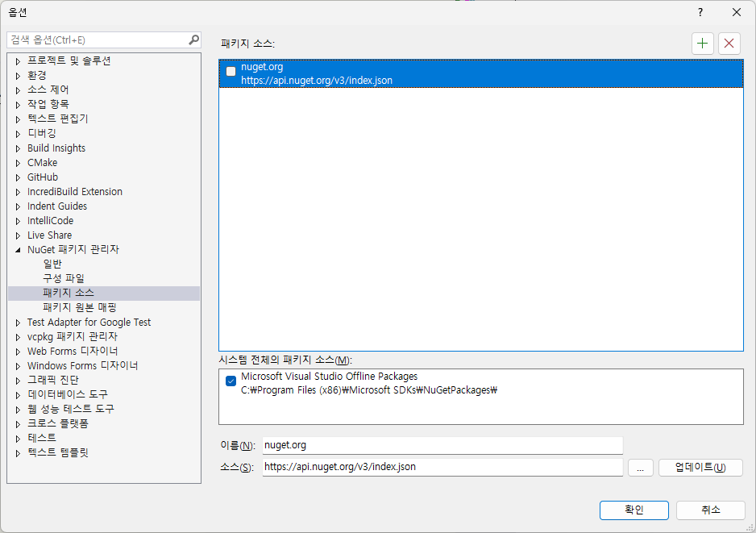Expand the 테스트 node arrow
Screen dimensions: 756x533
pyautogui.click(x=18, y=439)
